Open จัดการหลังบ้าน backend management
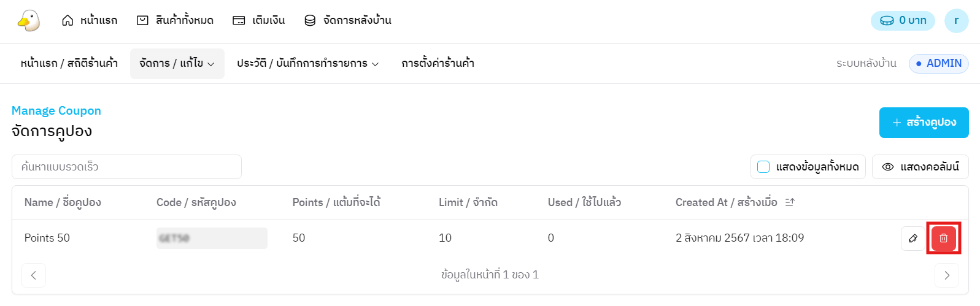 click(348, 21)
